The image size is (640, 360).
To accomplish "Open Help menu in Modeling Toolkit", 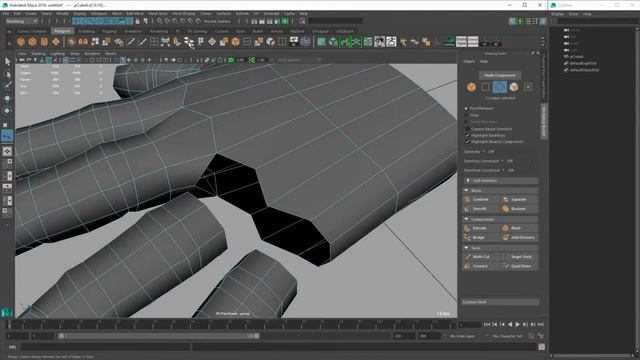I will coord(484,61).
